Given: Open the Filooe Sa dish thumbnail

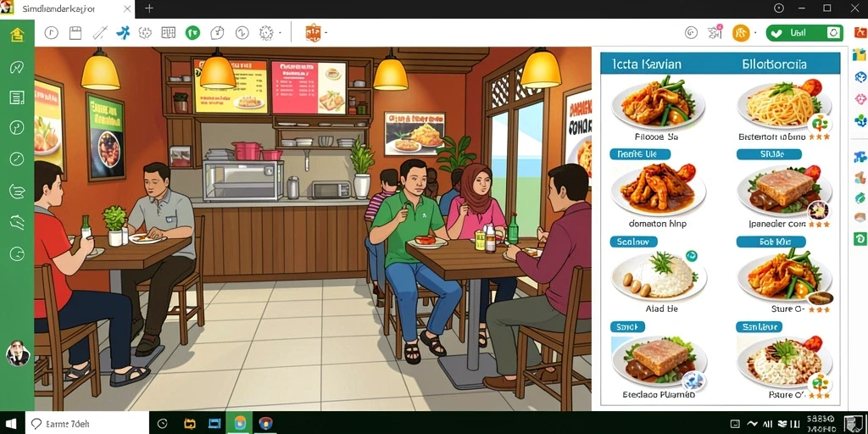Looking at the screenshot, I should [x=658, y=103].
